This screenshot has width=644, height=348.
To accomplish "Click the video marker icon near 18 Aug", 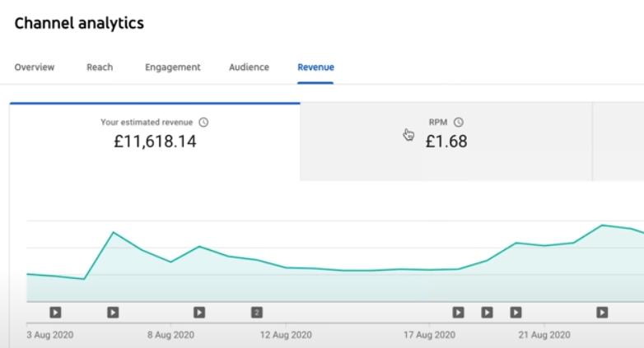I will tap(459, 313).
